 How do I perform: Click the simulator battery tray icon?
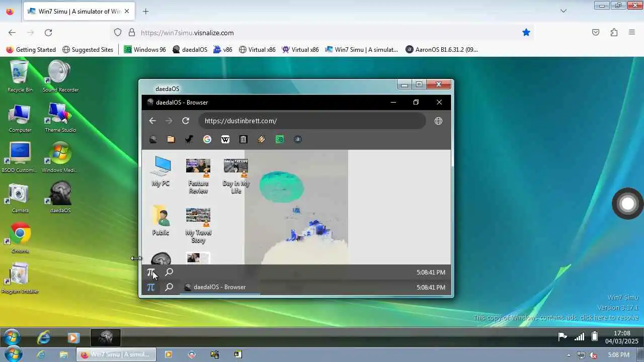tap(594, 337)
